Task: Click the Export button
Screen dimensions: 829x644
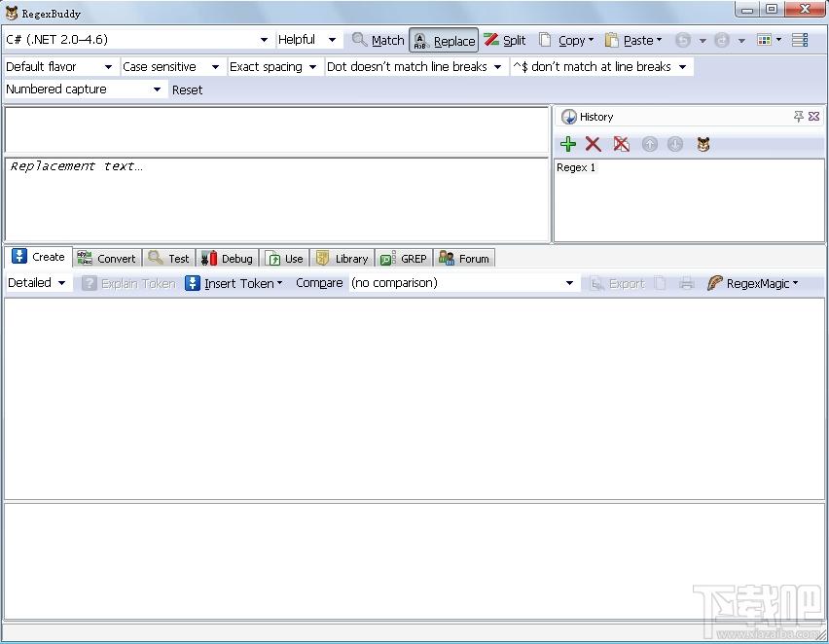Action: (x=617, y=283)
